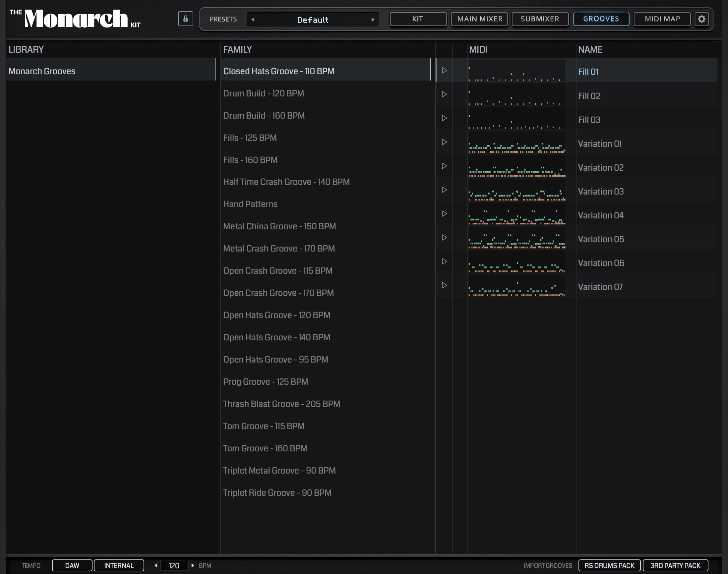
Task: Decrease the BPM with left arrow
Action: (156, 565)
